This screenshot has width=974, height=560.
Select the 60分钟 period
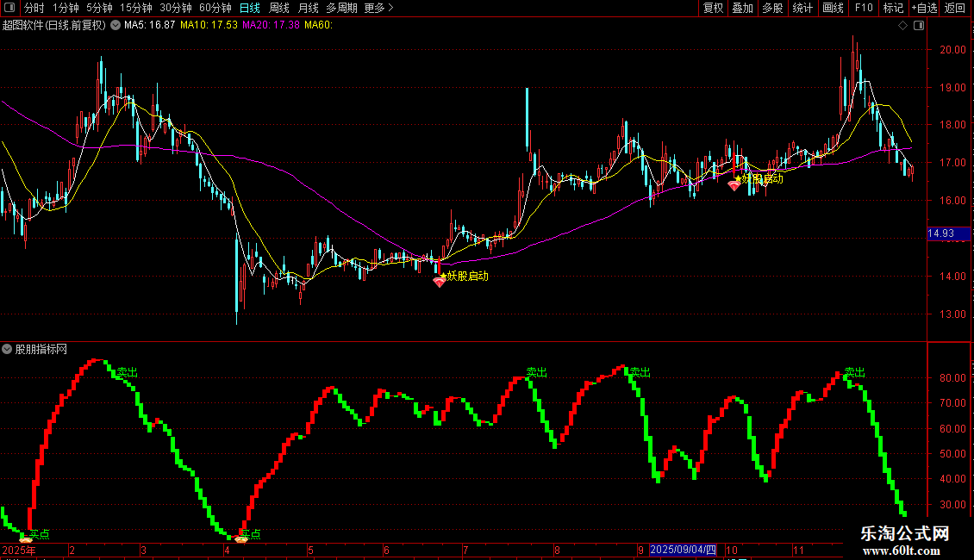(x=215, y=8)
